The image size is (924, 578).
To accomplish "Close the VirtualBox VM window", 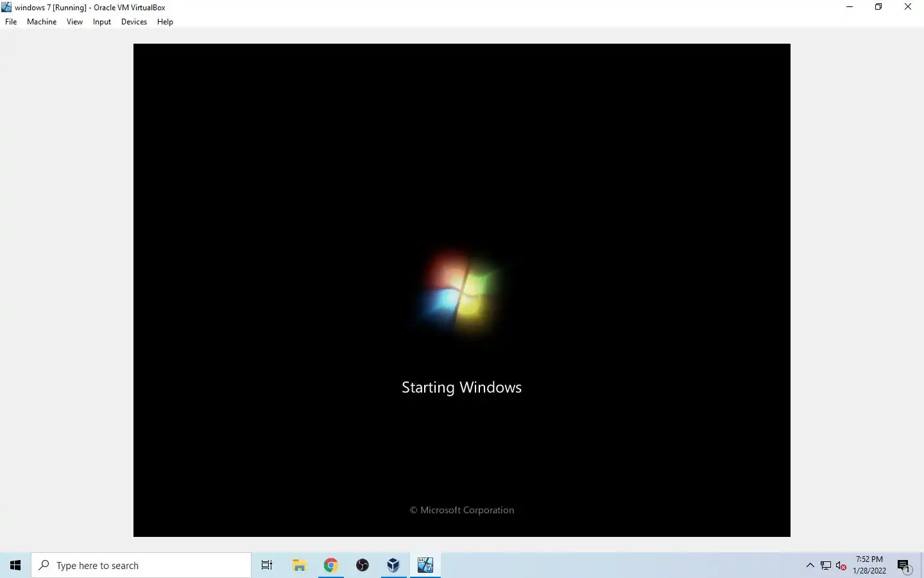I will pyautogui.click(x=908, y=7).
